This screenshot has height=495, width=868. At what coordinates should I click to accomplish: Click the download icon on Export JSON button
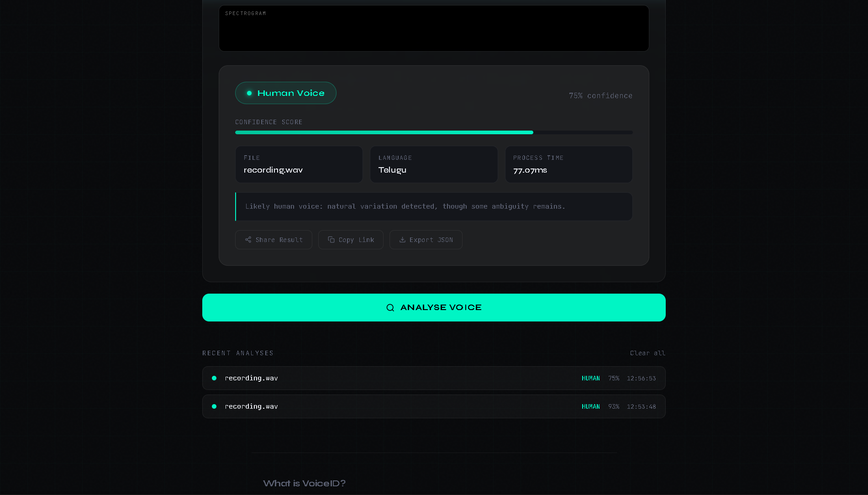tap(402, 240)
